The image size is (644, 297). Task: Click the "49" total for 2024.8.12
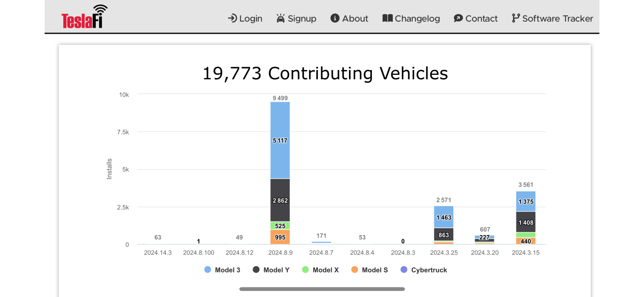(239, 237)
